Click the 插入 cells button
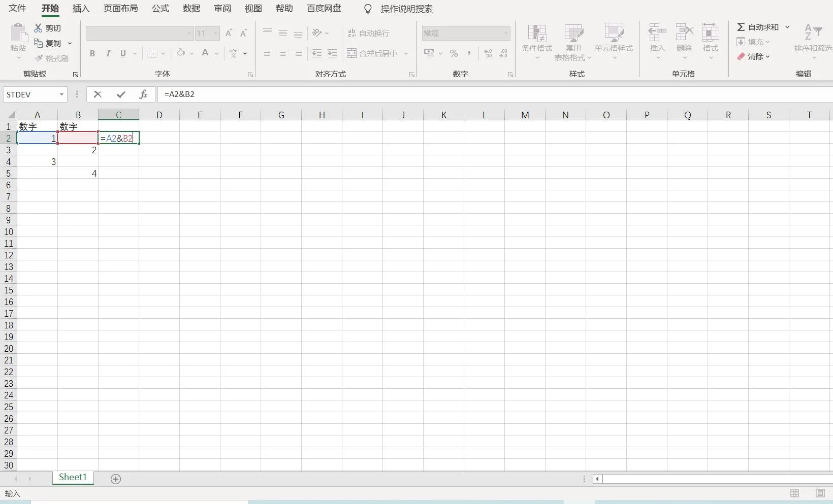The width and height of the screenshot is (833, 504). (x=657, y=42)
